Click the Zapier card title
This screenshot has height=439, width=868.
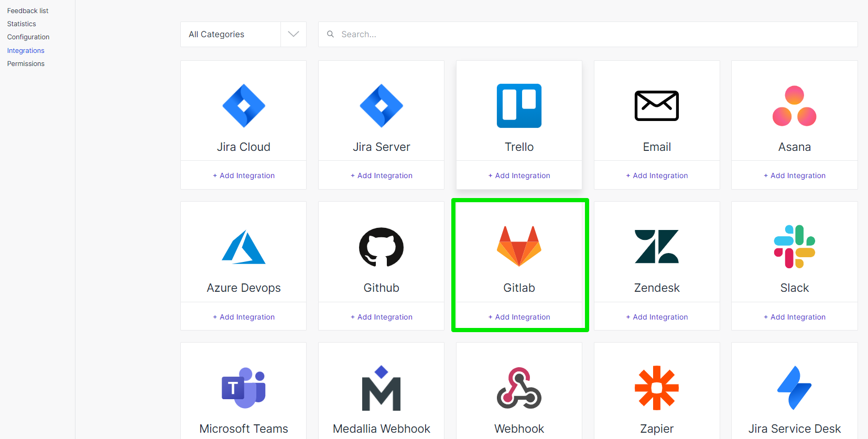[x=657, y=429]
